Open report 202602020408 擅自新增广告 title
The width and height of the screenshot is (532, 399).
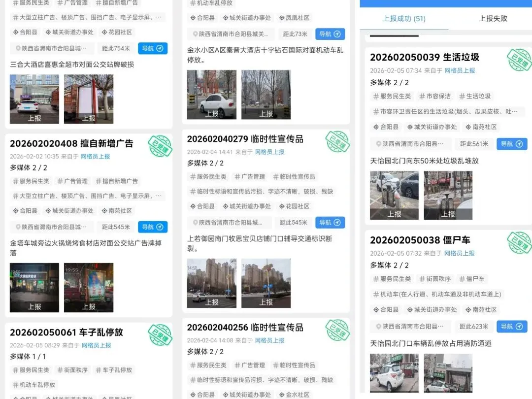(71, 143)
